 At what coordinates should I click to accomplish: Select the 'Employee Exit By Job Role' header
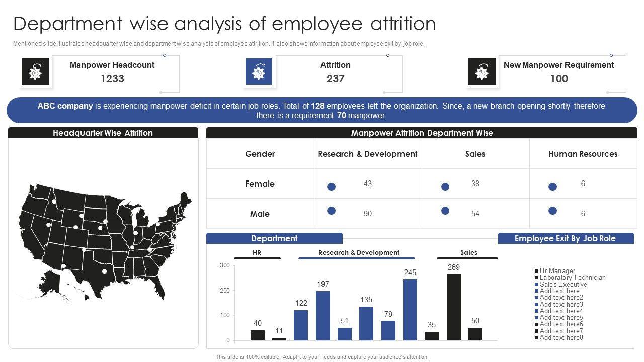pos(566,238)
